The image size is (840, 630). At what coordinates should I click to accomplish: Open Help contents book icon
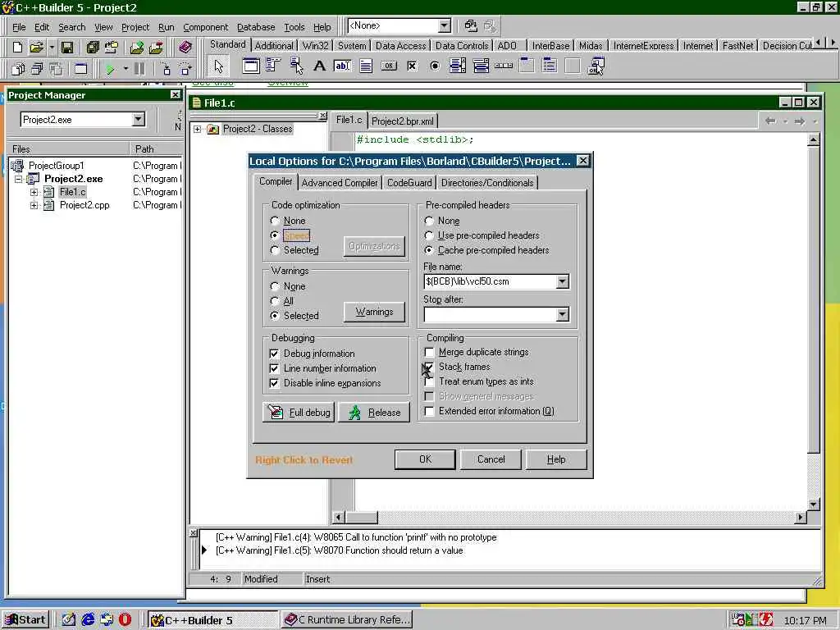coord(185,47)
